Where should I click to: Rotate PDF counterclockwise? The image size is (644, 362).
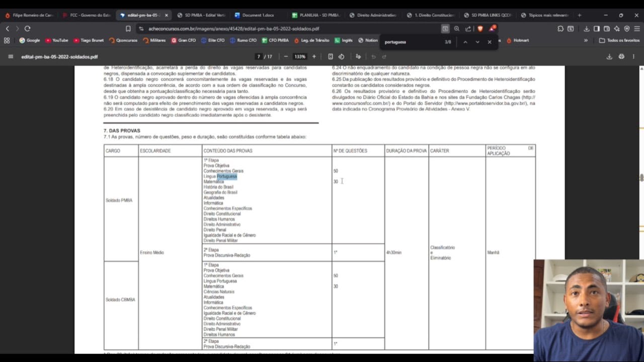(341, 56)
